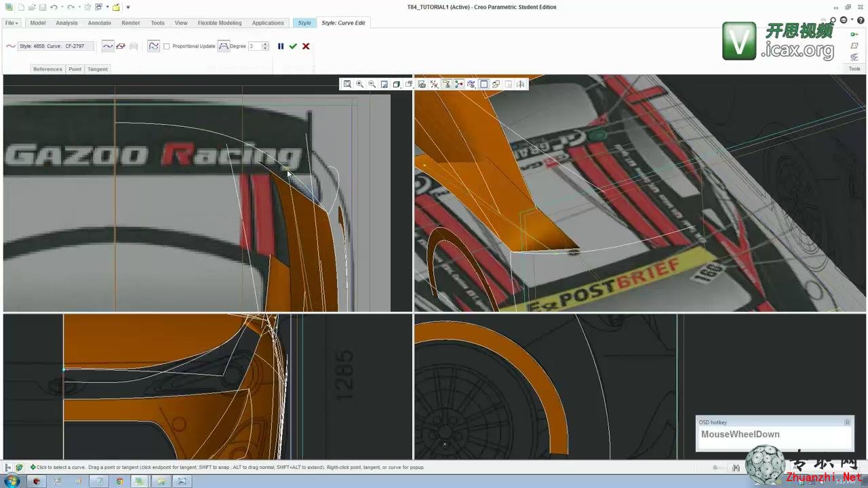Switch to the View tab
The width and height of the screenshot is (868, 488).
181,23
